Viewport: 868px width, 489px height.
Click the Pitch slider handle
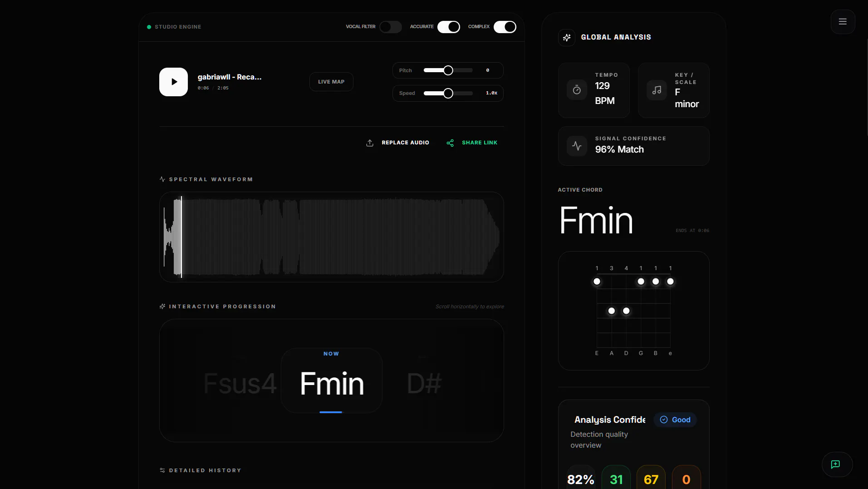click(448, 70)
